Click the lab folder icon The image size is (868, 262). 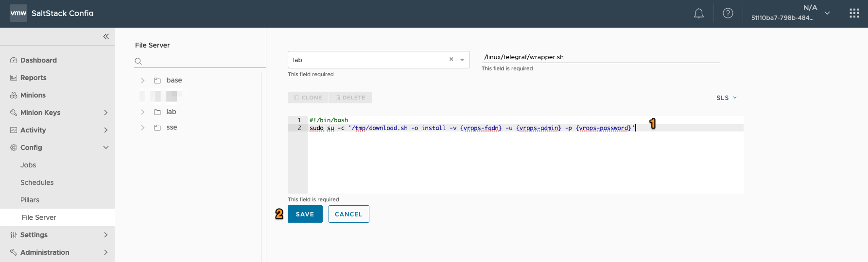coord(157,112)
